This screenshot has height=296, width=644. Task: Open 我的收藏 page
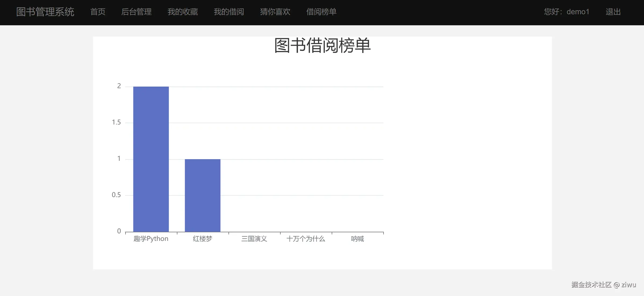(183, 12)
